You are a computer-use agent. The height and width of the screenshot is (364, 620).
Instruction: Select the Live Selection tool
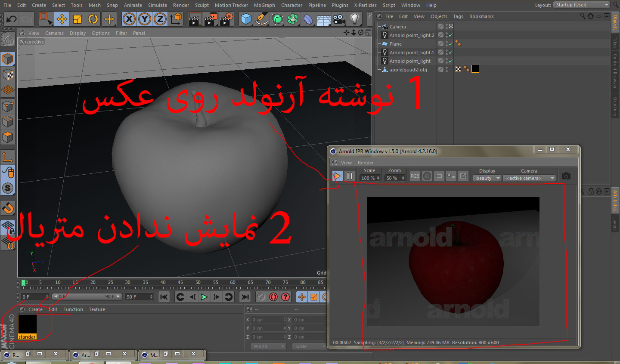tap(46, 19)
